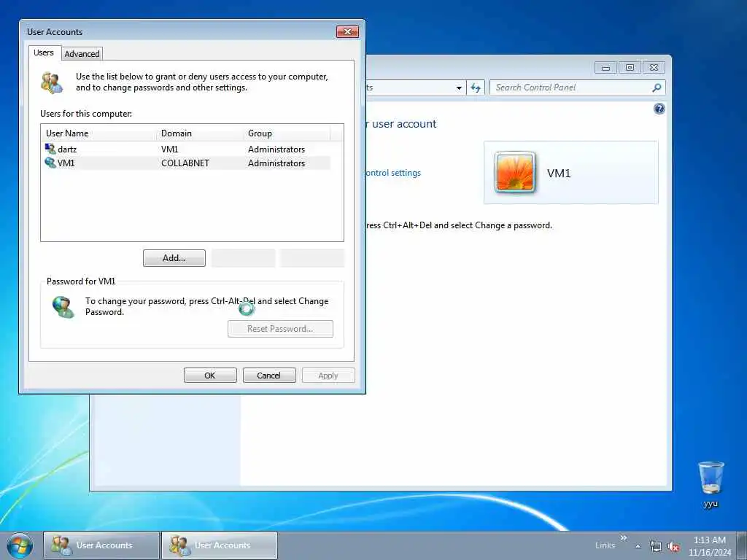The width and height of the screenshot is (747, 560).
Task: Select the VM1 domain cell for dartz
Action: (169, 149)
